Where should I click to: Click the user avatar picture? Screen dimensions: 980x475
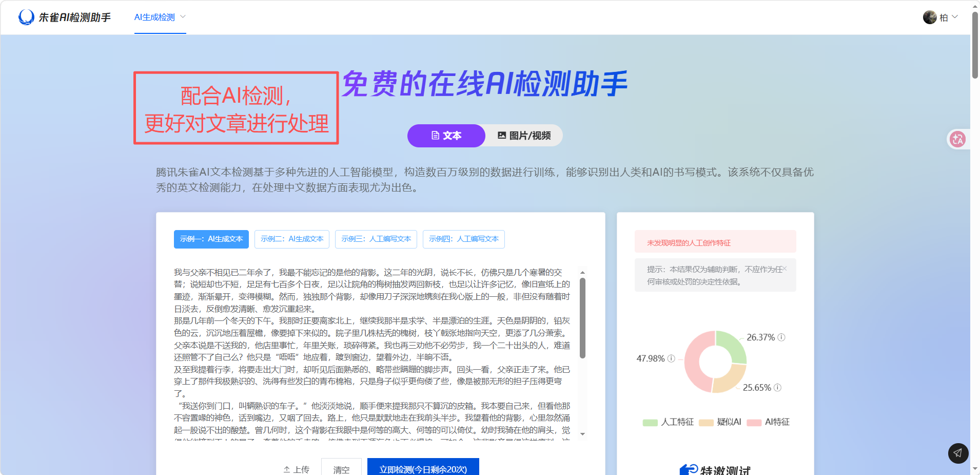pos(930,17)
